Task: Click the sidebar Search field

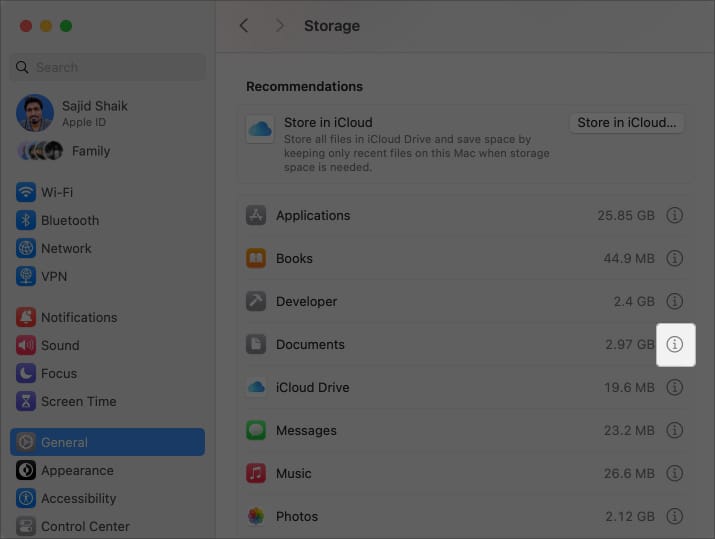Action: tap(108, 67)
